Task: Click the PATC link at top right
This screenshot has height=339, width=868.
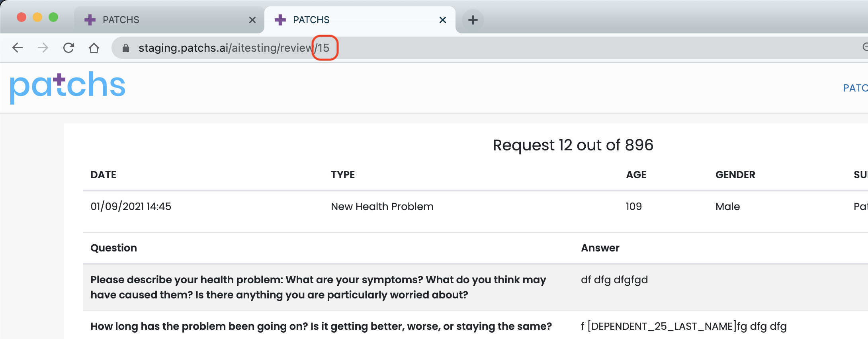Action: tap(855, 88)
